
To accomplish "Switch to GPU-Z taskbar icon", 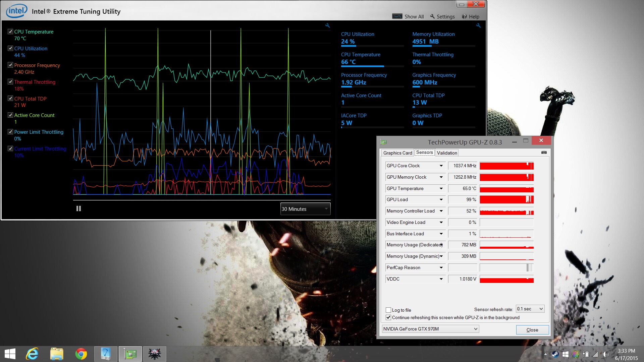I will tap(130, 354).
